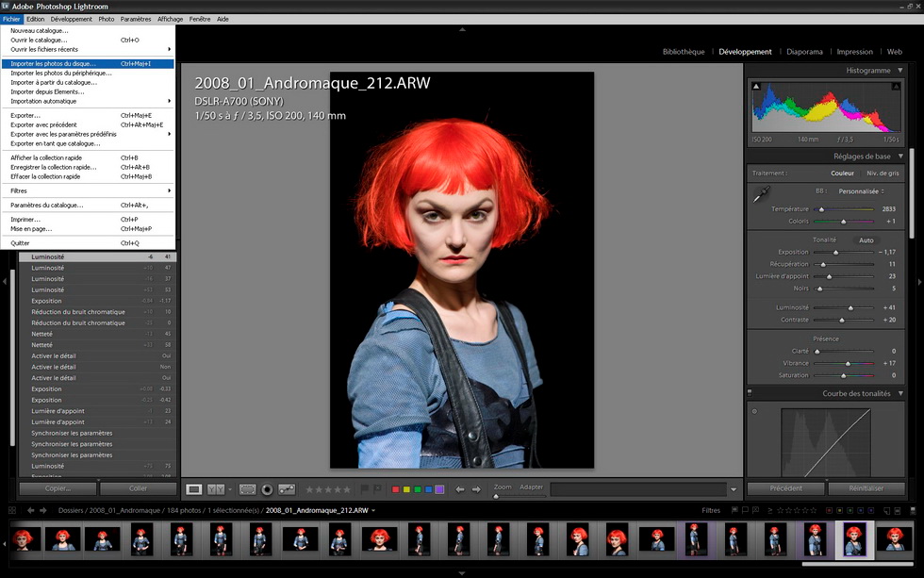The image size is (924, 578).
Task: Click the Réinitialiser button
Action: (866, 488)
